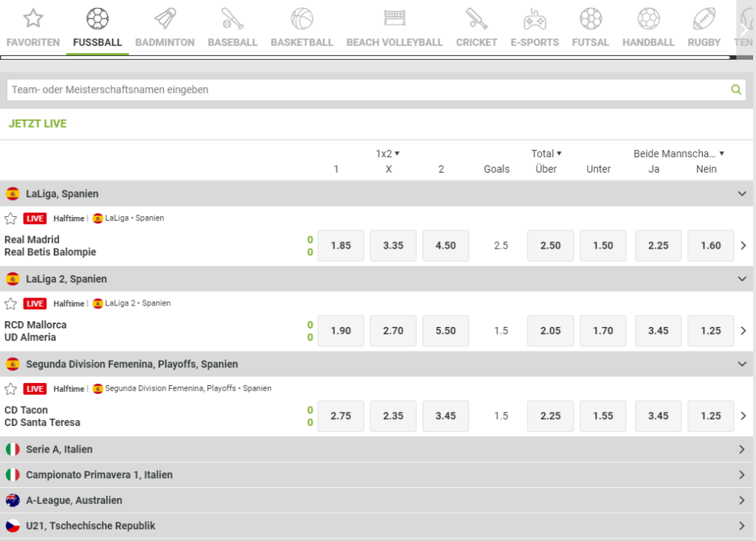Select draw odds 3.35 for Real Madrid match
The height and width of the screenshot is (541, 756).
click(394, 246)
